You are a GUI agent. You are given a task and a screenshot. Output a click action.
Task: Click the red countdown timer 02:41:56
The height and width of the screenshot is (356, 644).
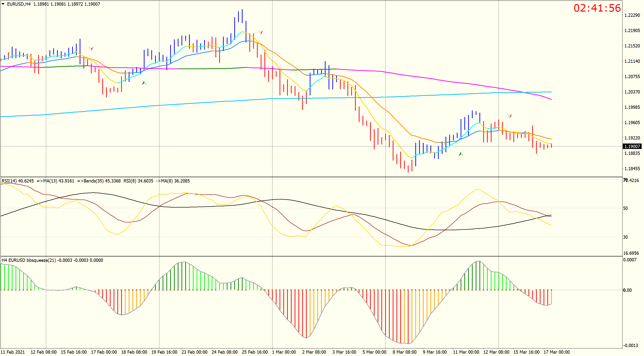coord(597,8)
